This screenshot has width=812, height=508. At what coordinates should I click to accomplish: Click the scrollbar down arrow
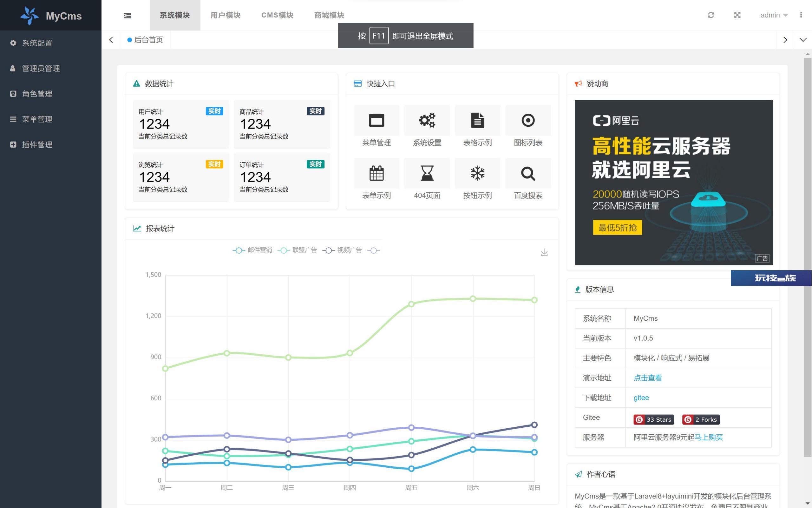click(x=807, y=503)
